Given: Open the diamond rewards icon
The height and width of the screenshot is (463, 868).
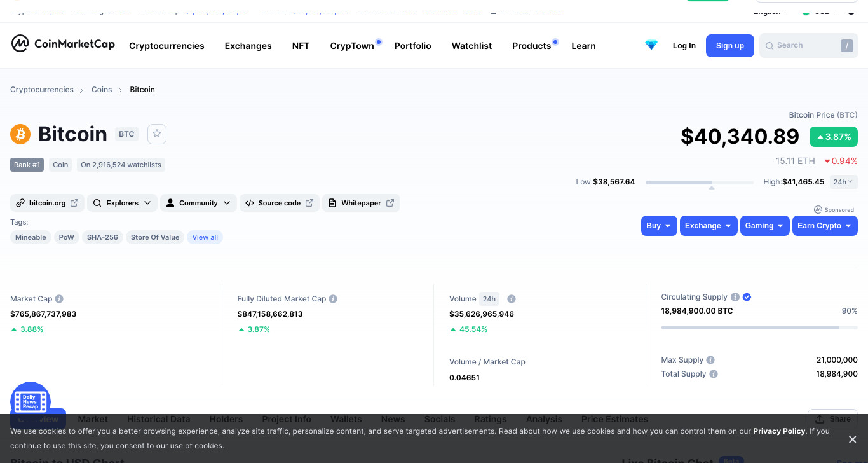Looking at the screenshot, I should coord(651,45).
